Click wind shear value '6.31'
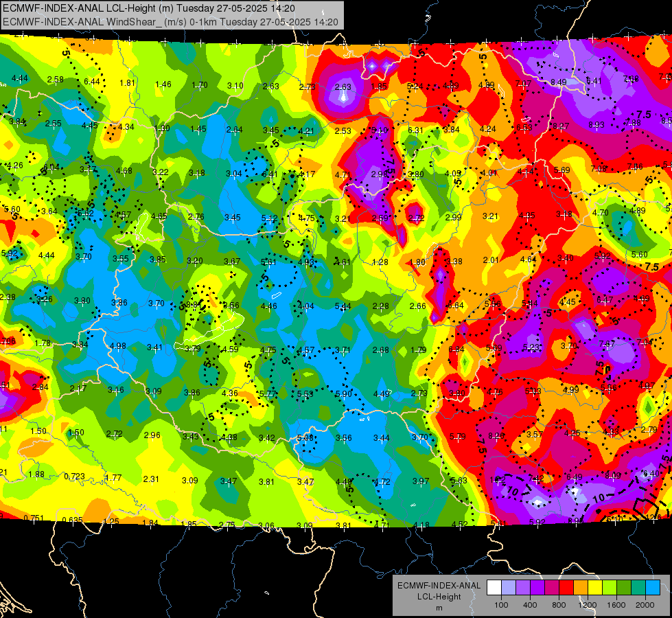 (x=415, y=130)
